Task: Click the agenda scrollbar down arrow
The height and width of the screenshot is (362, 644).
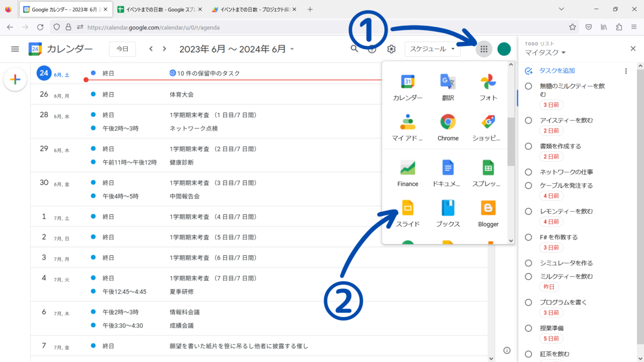Action: point(491,358)
